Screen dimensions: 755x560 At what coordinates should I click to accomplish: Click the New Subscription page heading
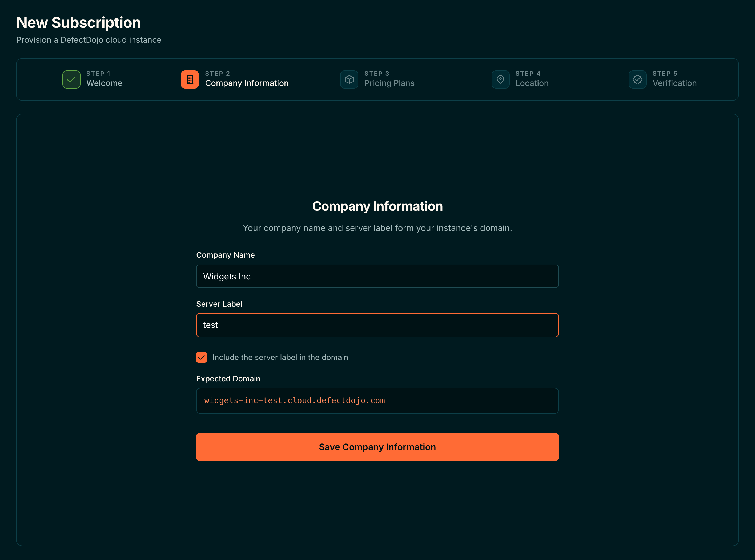tap(79, 23)
